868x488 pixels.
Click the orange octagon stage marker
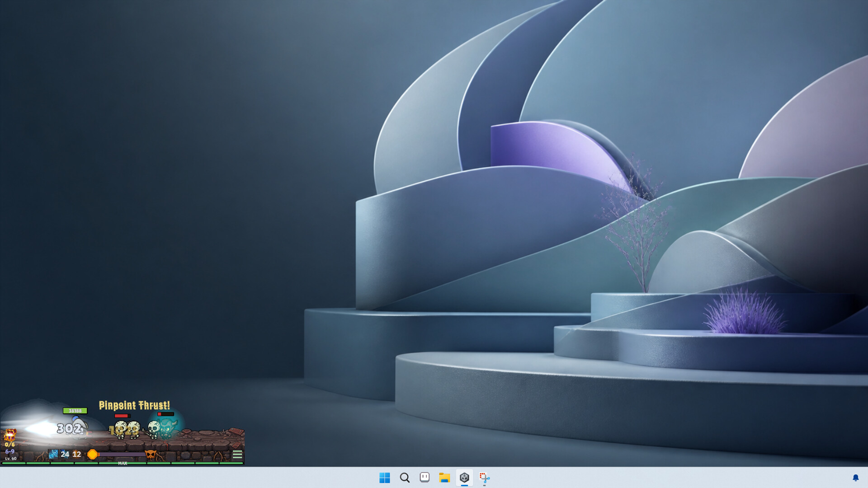93,454
